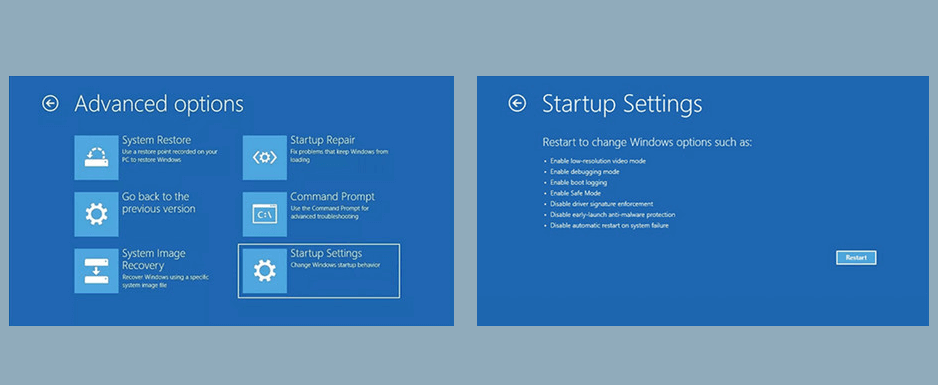This screenshot has height=385, width=938.
Task: Click the Startup Settings option title
Action: [x=326, y=253]
